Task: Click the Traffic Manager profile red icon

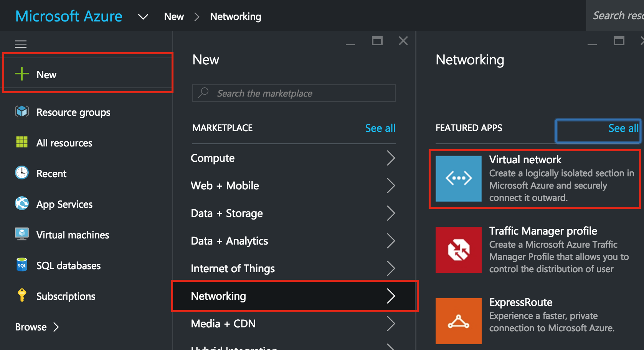Action: point(458,250)
